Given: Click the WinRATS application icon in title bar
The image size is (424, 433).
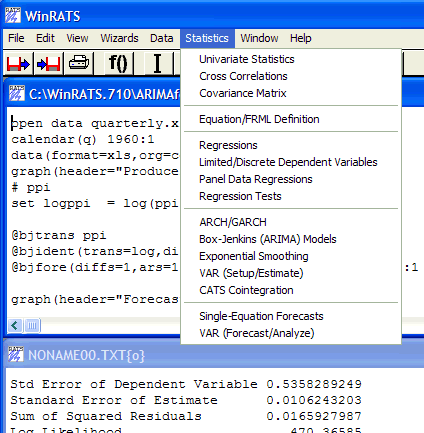Looking at the screenshot, I should tap(13, 15).
